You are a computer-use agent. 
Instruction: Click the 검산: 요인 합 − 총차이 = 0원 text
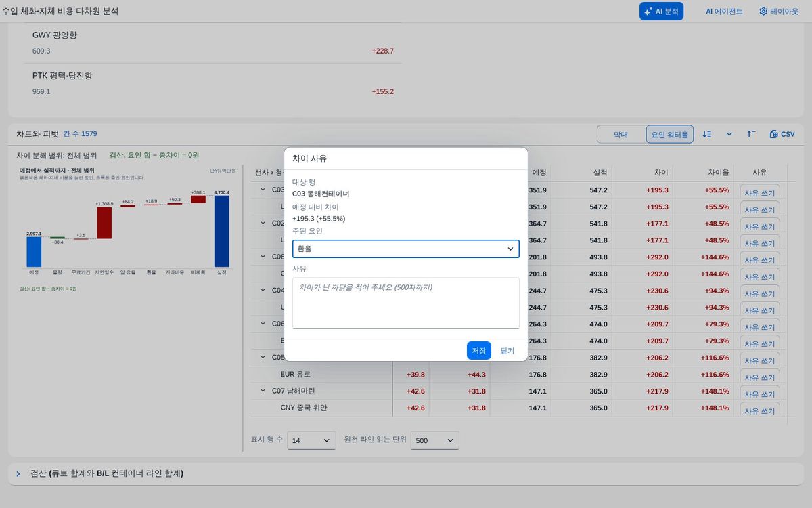pyautogui.click(x=154, y=155)
